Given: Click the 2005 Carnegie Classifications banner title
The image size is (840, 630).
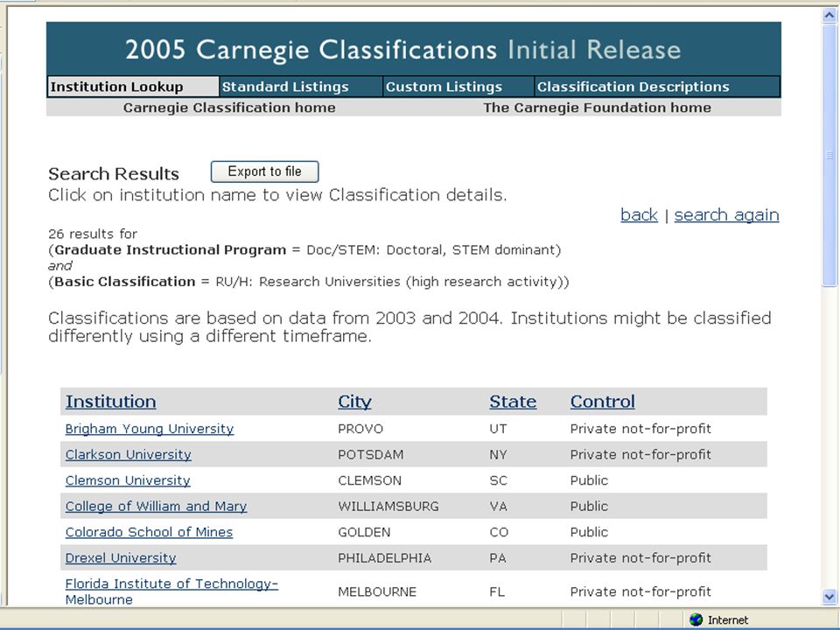Looking at the screenshot, I should 402,50.
